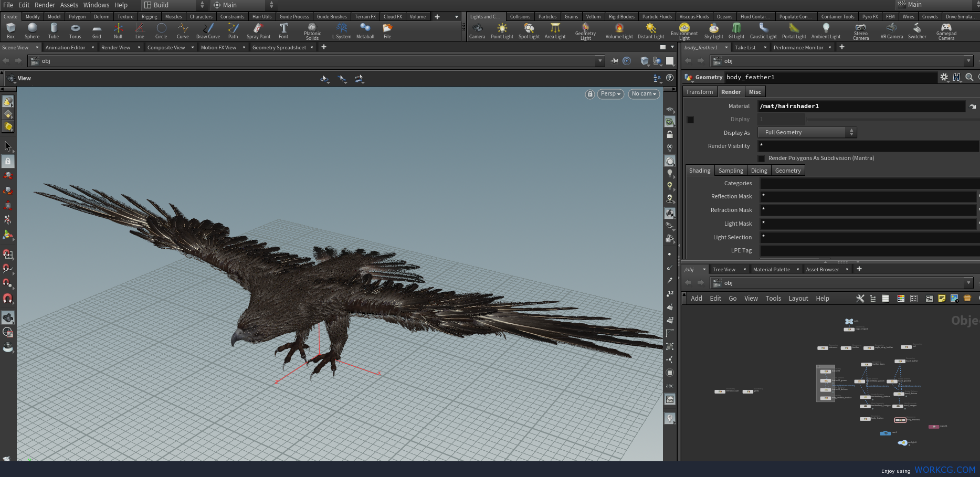This screenshot has height=477, width=980.
Task: Insert a Font object
Action: point(283,31)
